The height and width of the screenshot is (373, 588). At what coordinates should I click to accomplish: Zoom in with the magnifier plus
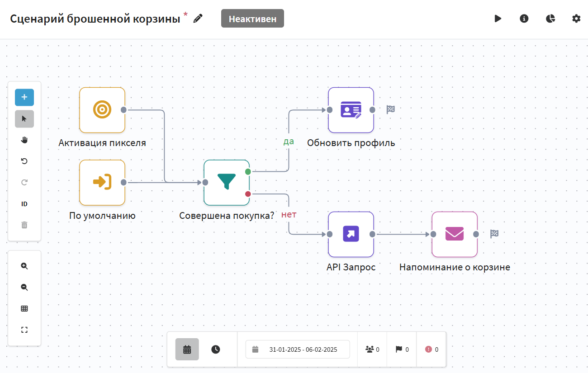(x=24, y=266)
